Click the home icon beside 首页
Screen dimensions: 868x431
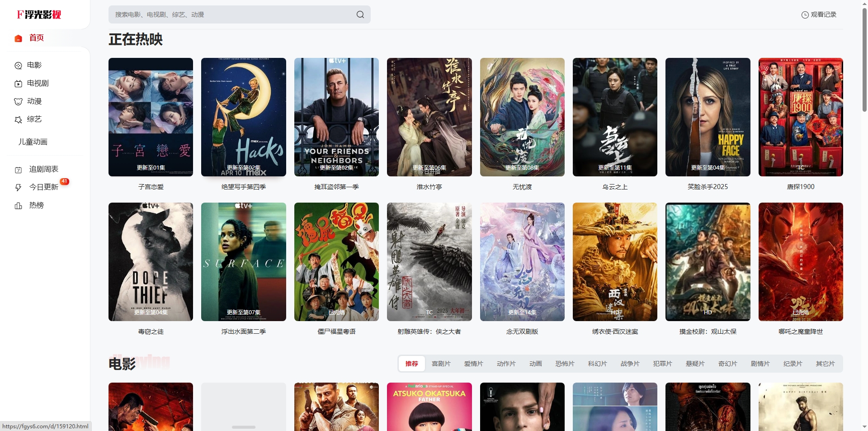click(19, 38)
